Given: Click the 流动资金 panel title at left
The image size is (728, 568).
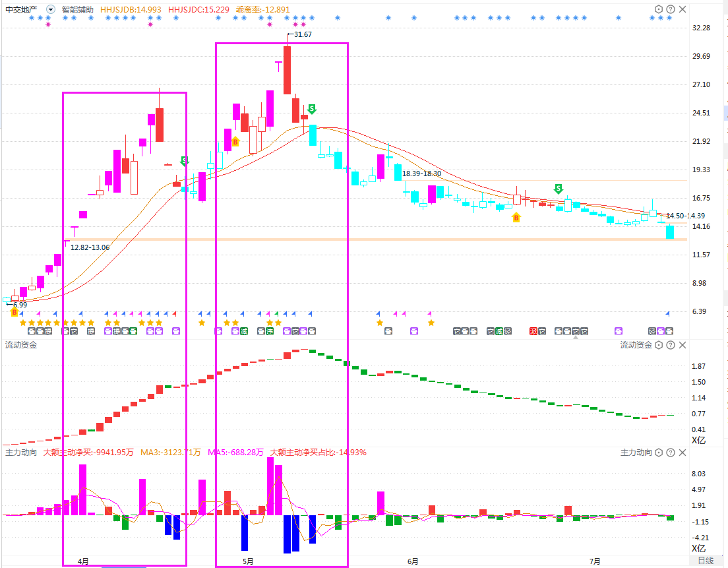Looking at the screenshot, I should (21, 345).
